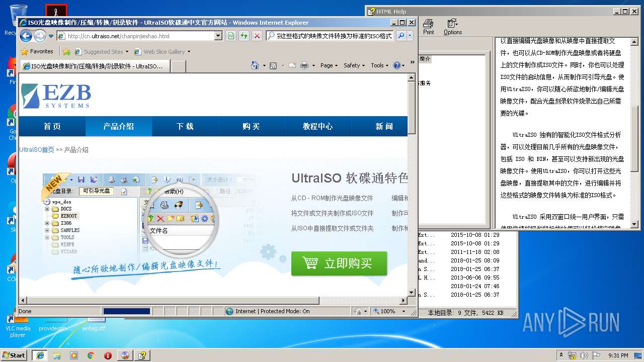Expand the Page menu dropdown
Screen dimensions: 644x362
(x=329, y=65)
